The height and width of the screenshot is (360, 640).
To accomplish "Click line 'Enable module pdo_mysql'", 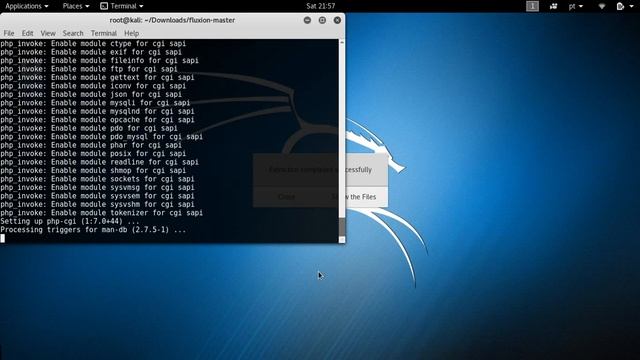I will click(101, 137).
